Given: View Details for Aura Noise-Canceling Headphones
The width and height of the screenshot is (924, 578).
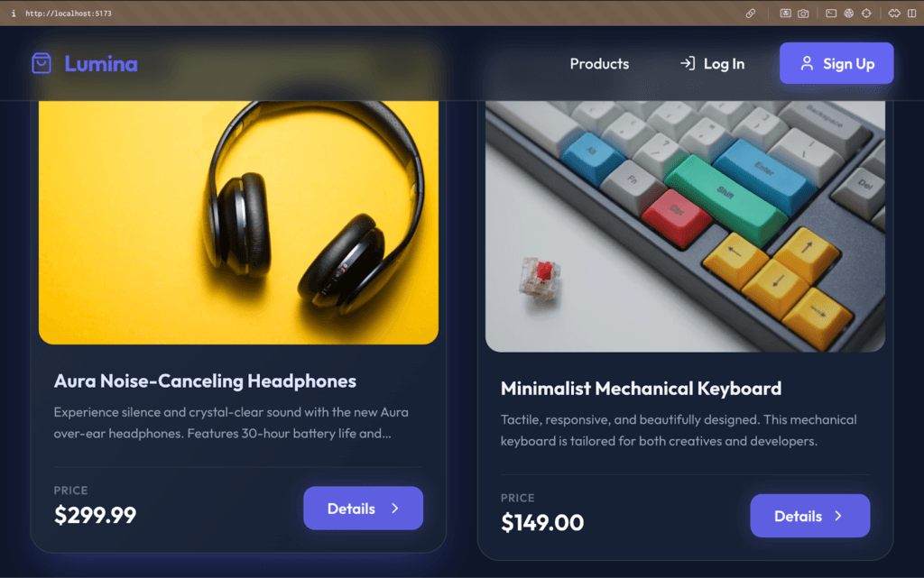Looking at the screenshot, I should point(363,508).
